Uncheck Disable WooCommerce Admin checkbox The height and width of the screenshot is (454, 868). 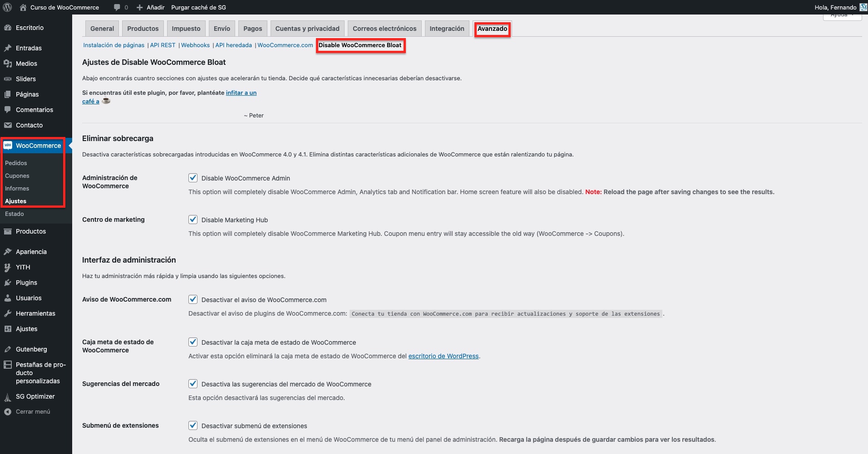click(x=193, y=178)
